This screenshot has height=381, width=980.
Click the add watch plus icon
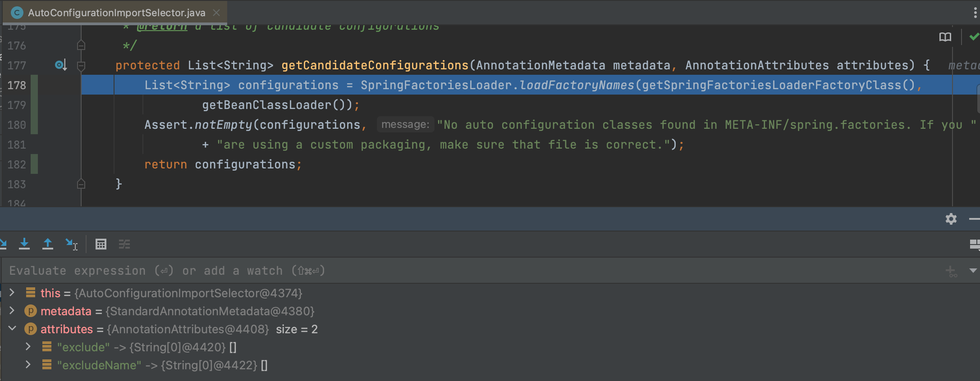click(951, 271)
